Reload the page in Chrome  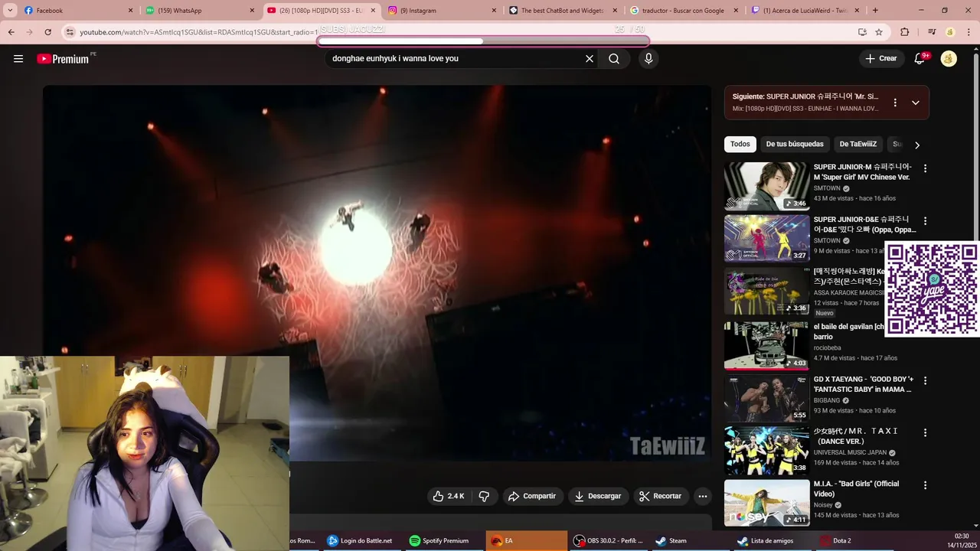click(x=47, y=32)
